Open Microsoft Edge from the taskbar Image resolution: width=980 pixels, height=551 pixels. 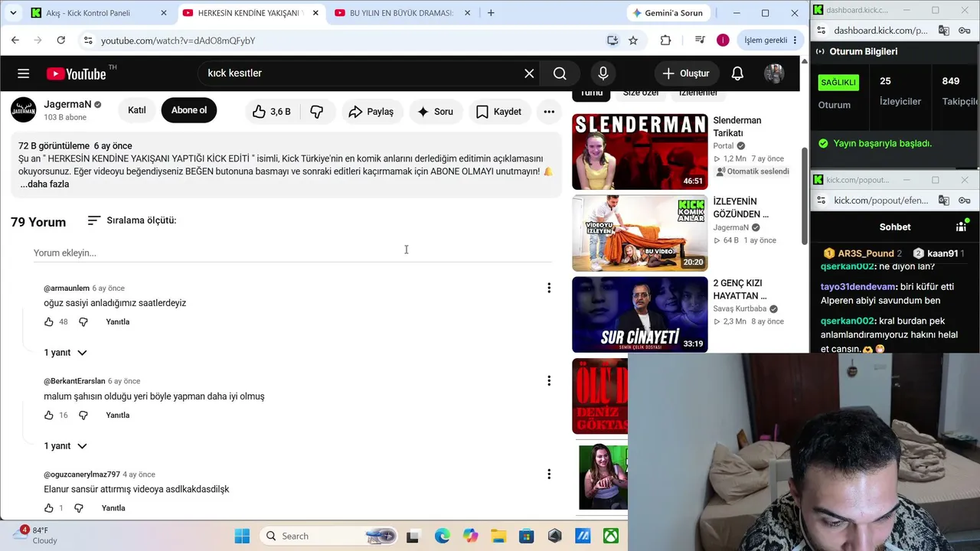(443, 536)
